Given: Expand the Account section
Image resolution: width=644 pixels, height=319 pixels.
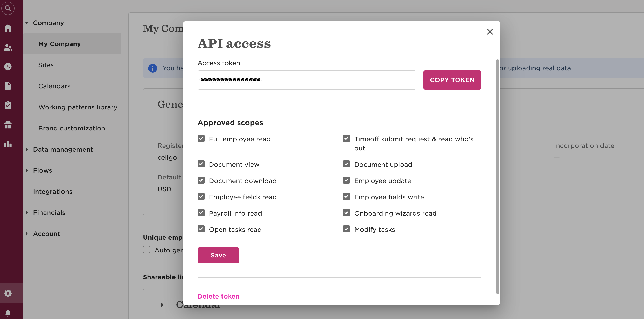Looking at the screenshot, I should [x=27, y=234].
